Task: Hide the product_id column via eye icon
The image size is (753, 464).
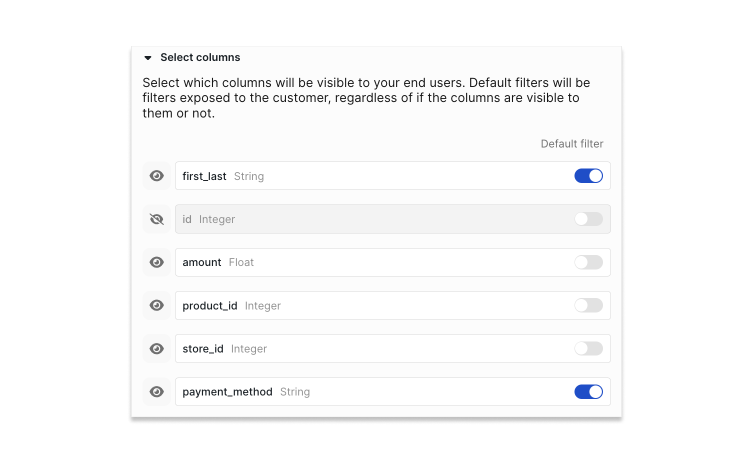Action: coord(157,305)
